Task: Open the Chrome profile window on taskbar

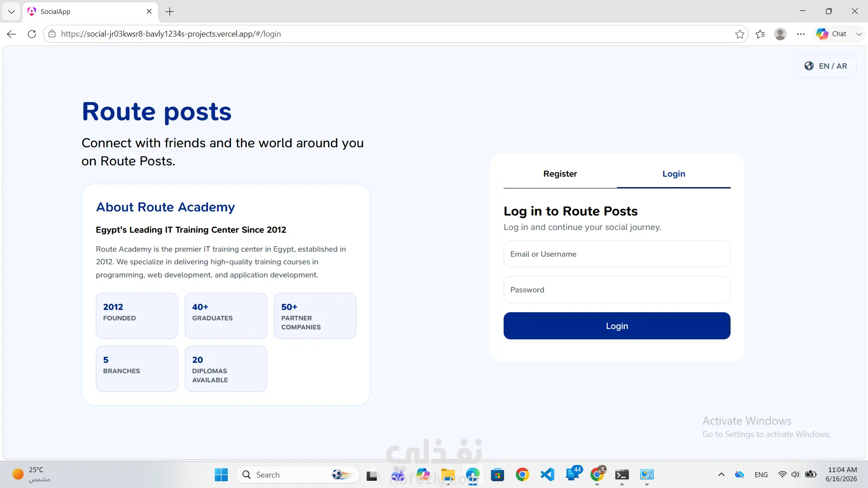Action: click(x=598, y=474)
